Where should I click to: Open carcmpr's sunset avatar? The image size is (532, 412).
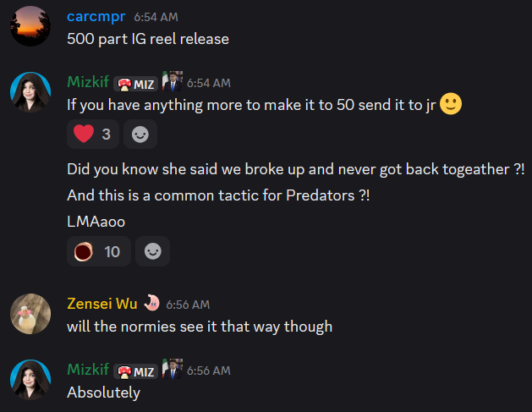click(30, 26)
